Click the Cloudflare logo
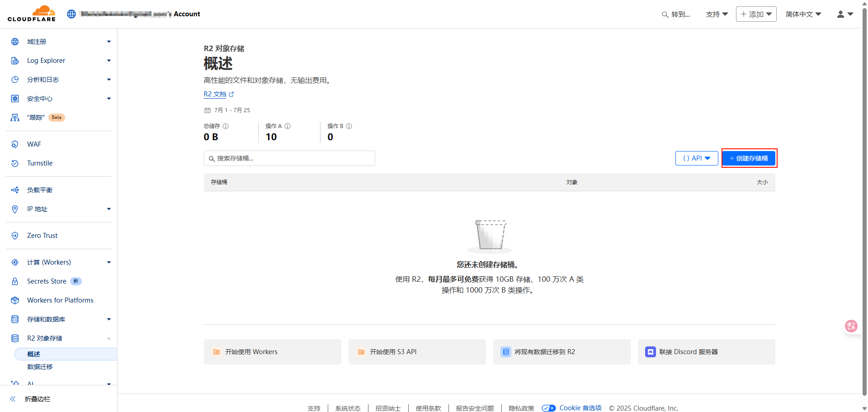Image resolution: width=868 pixels, height=412 pixels. pyautogui.click(x=32, y=14)
